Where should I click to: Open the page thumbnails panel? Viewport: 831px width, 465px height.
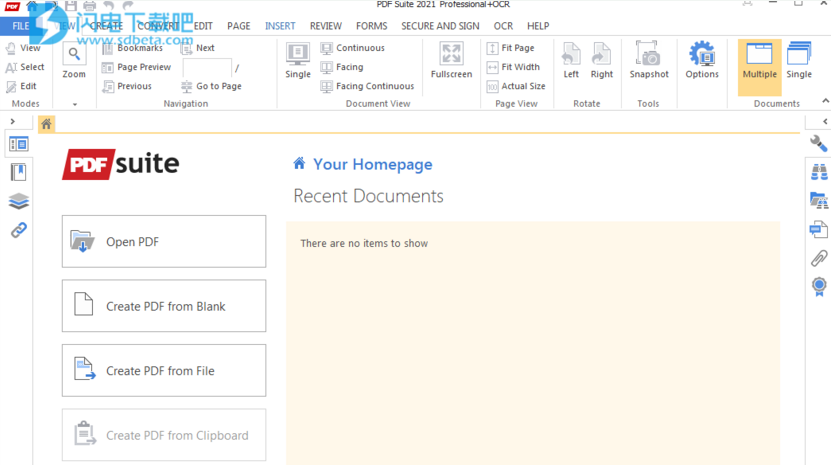tap(19, 144)
